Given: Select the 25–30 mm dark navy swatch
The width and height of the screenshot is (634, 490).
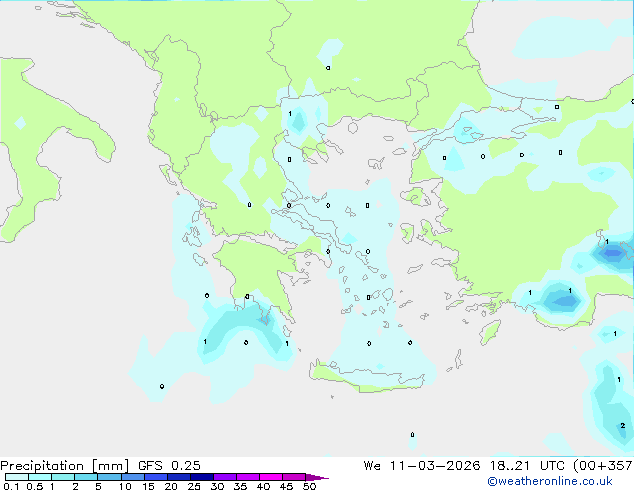Looking at the screenshot, I should 202,477.
